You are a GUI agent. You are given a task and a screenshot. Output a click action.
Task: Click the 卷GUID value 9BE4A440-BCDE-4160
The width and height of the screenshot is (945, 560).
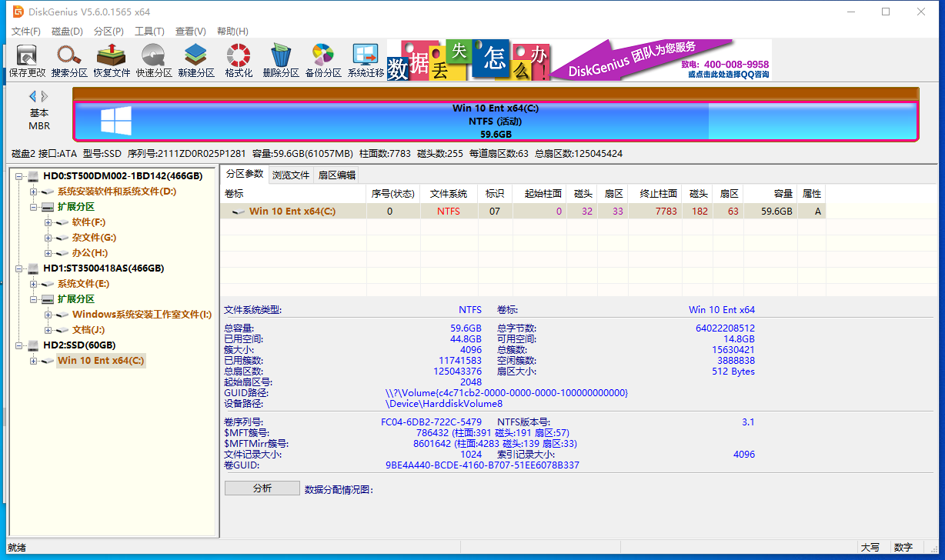click(x=483, y=465)
